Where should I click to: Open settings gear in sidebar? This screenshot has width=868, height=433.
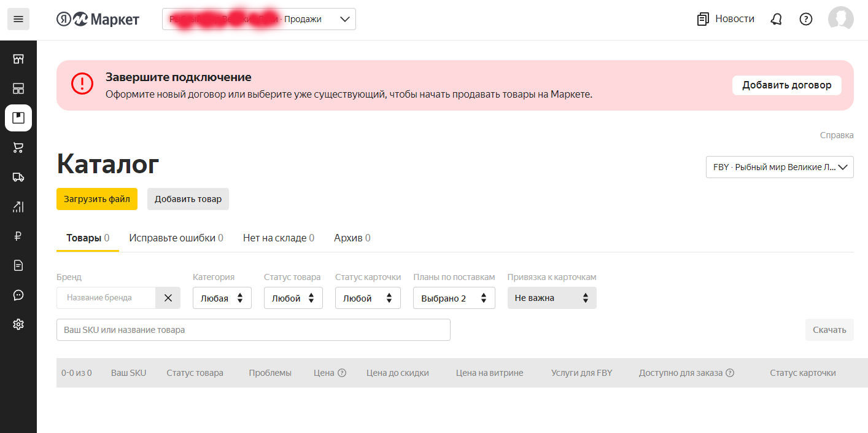pos(18,324)
